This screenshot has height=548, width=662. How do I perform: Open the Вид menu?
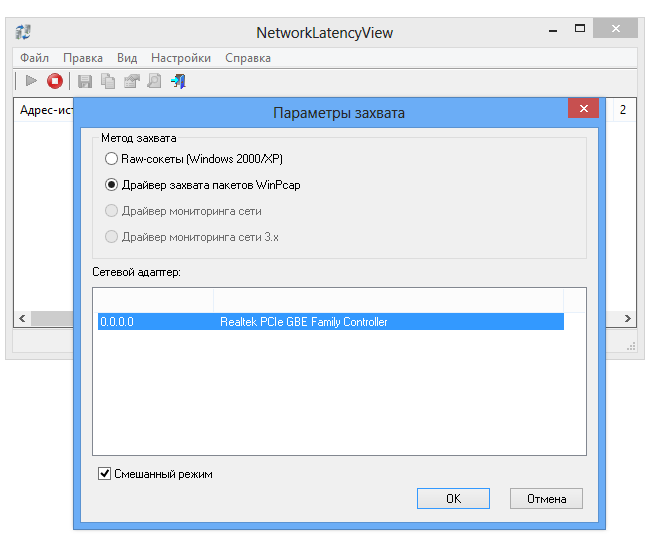pos(127,58)
